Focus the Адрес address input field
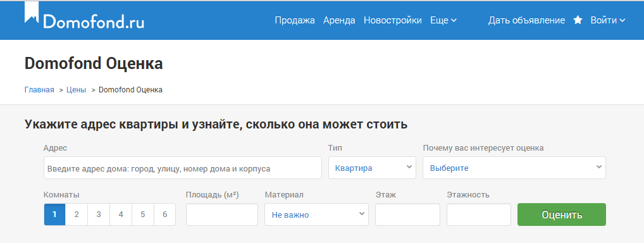 pyautogui.click(x=183, y=168)
